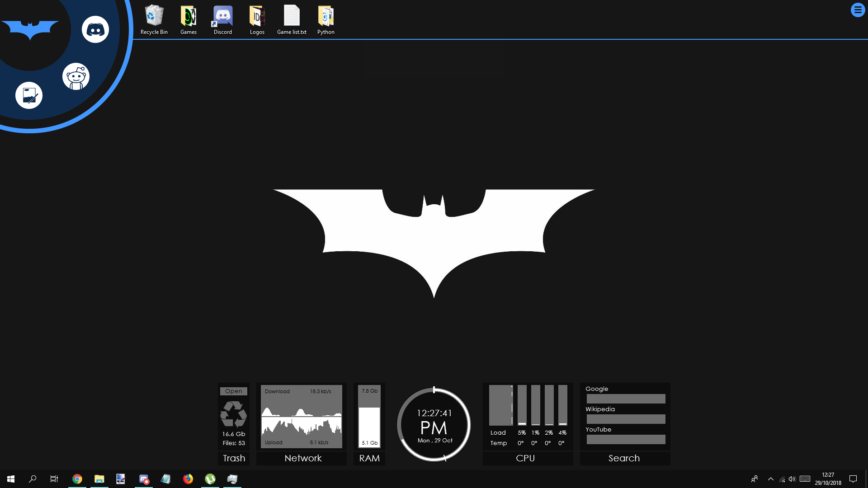This screenshot has width=868, height=488.
Task: Click the Wikipedia search field
Action: [x=626, y=419]
